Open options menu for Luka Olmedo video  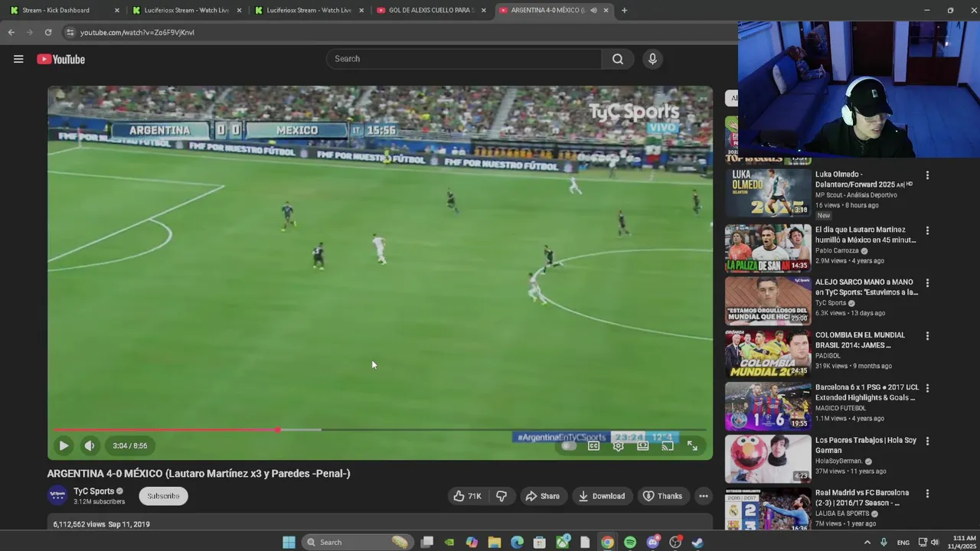(x=927, y=175)
